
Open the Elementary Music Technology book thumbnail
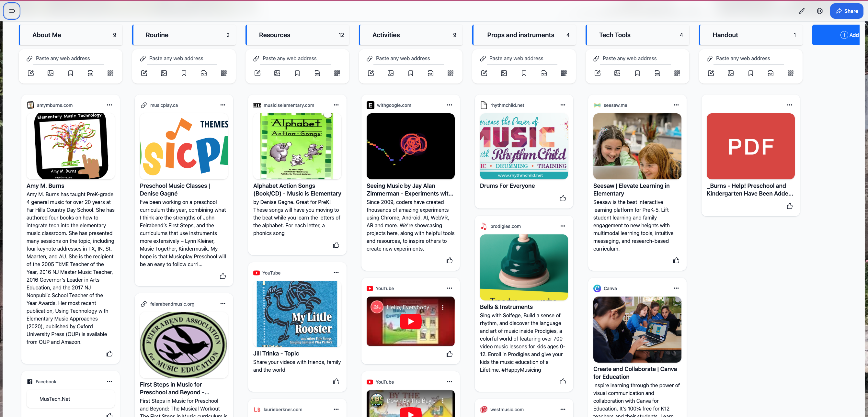(x=70, y=146)
